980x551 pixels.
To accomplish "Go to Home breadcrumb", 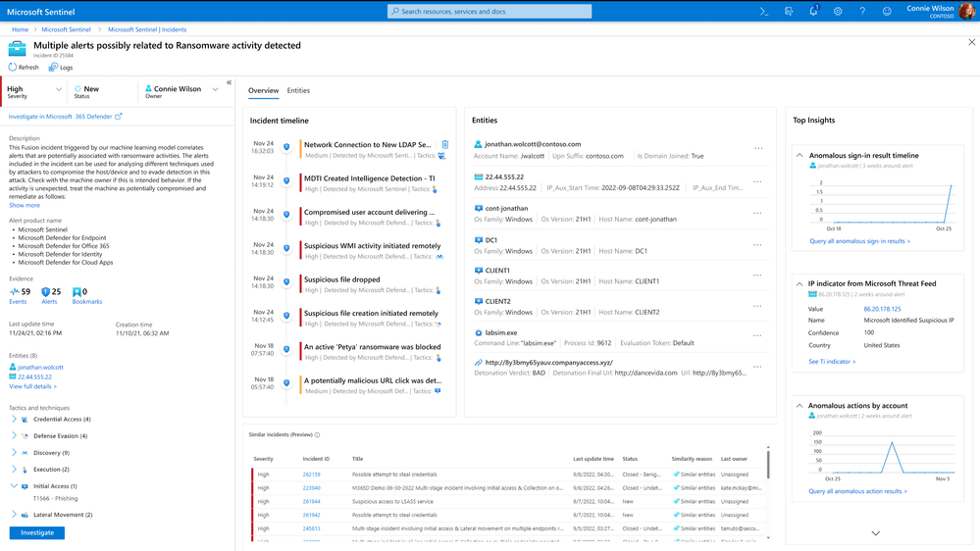I will [20, 29].
